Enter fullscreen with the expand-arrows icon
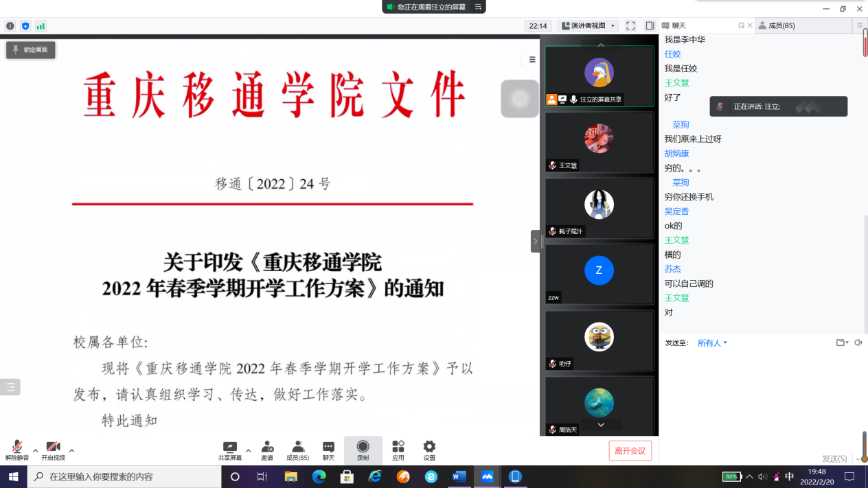 pyautogui.click(x=630, y=26)
